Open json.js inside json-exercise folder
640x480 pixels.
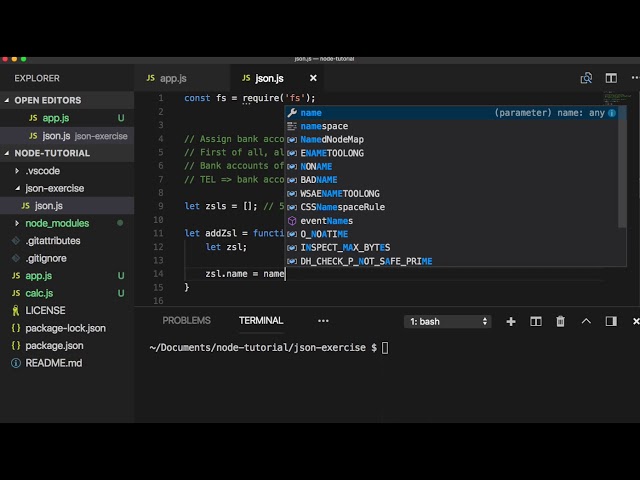point(67,206)
